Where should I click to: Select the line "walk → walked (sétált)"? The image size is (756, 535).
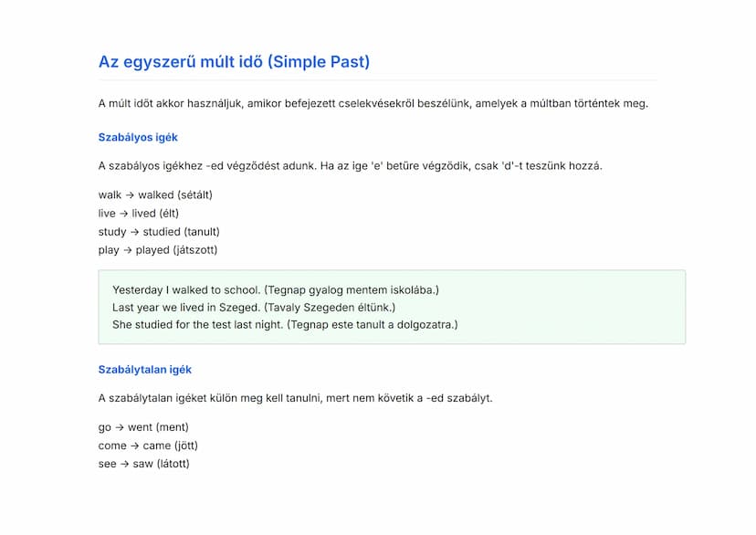tap(155, 194)
